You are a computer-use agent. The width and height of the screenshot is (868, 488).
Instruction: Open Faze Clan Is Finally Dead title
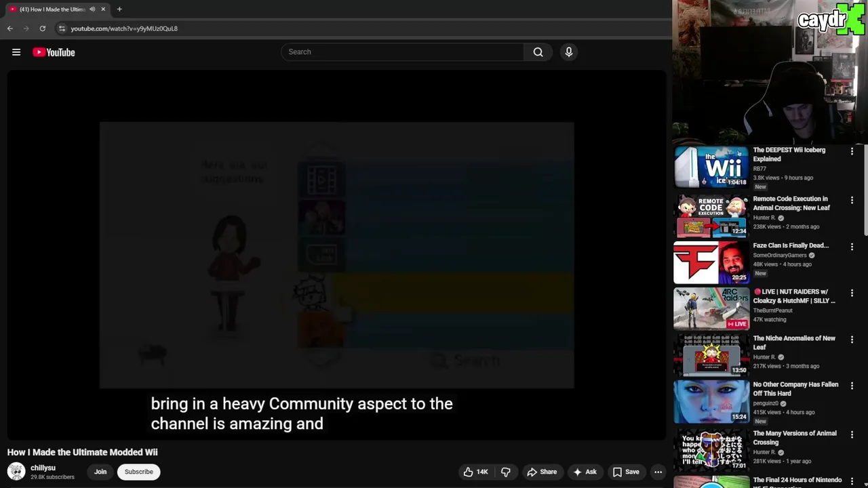click(791, 245)
